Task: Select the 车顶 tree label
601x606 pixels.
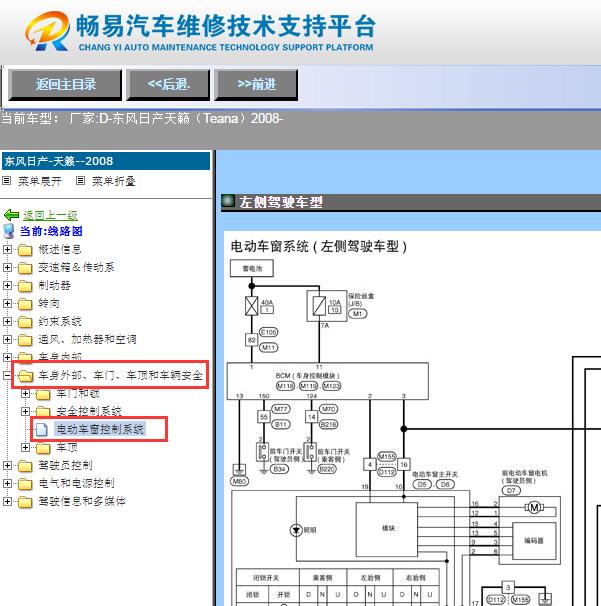Action: tap(67, 447)
